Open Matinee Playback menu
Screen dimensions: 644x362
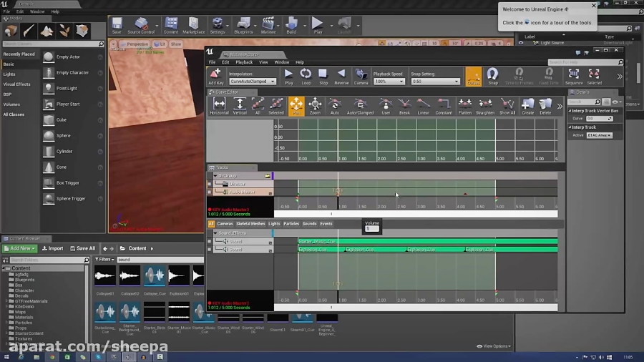(244, 62)
